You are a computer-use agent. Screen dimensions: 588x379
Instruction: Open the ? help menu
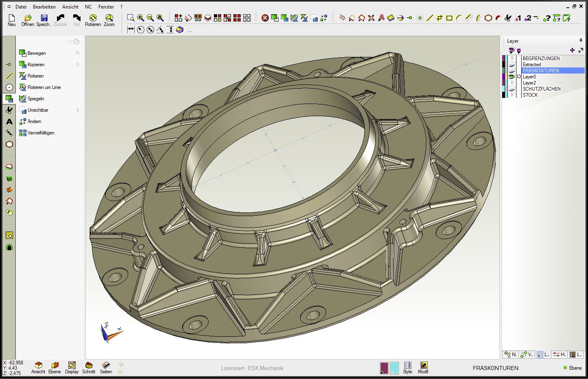point(121,7)
